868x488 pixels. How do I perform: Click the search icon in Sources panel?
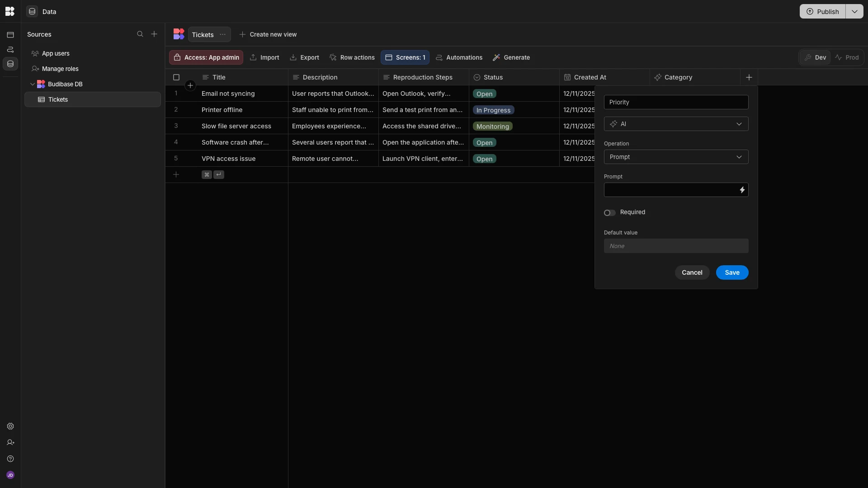pos(140,34)
